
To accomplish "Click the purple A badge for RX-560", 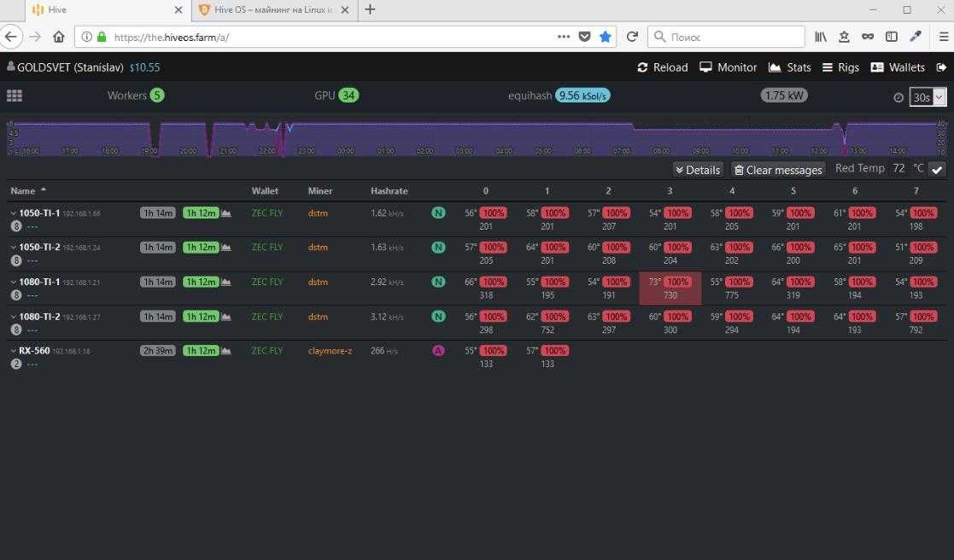I will [438, 351].
